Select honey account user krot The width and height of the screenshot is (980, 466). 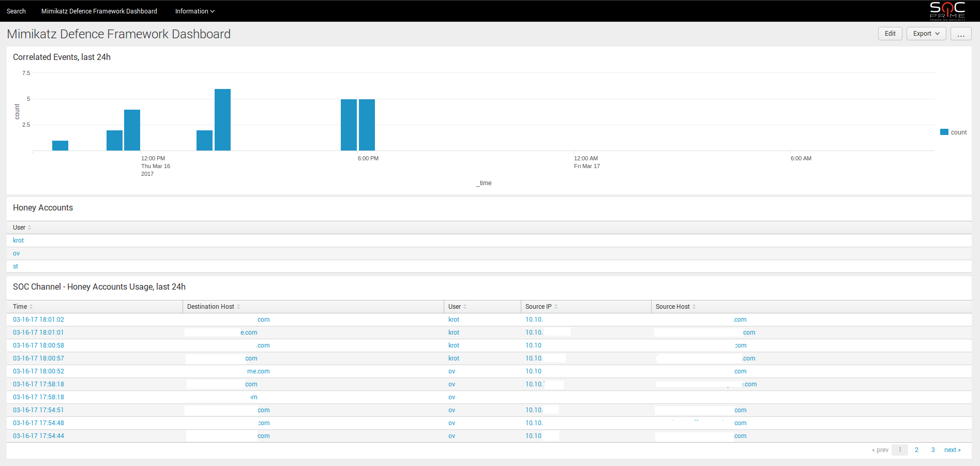19,240
